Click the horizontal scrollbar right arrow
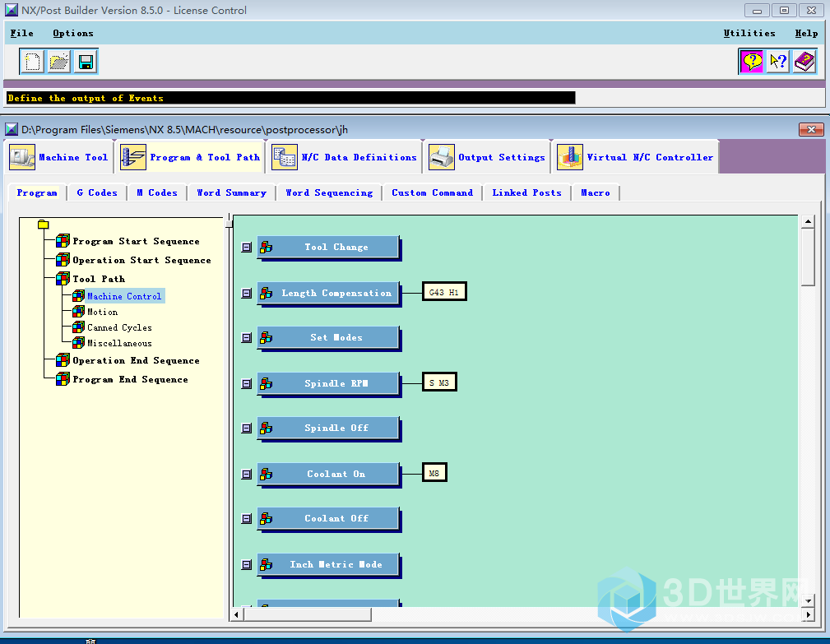The height and width of the screenshot is (644, 830). tap(808, 614)
